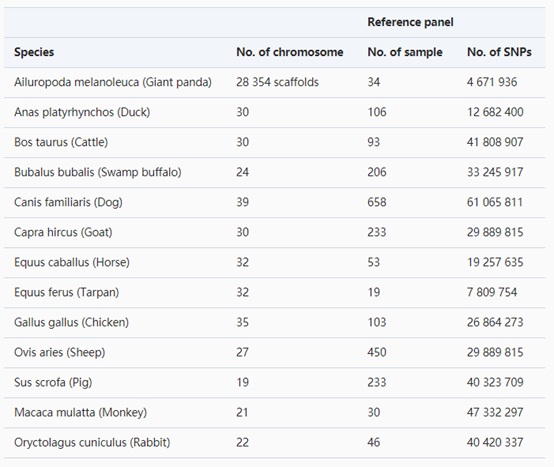
Task: Select Canis familiaris (Dog) row
Action: tap(275, 202)
